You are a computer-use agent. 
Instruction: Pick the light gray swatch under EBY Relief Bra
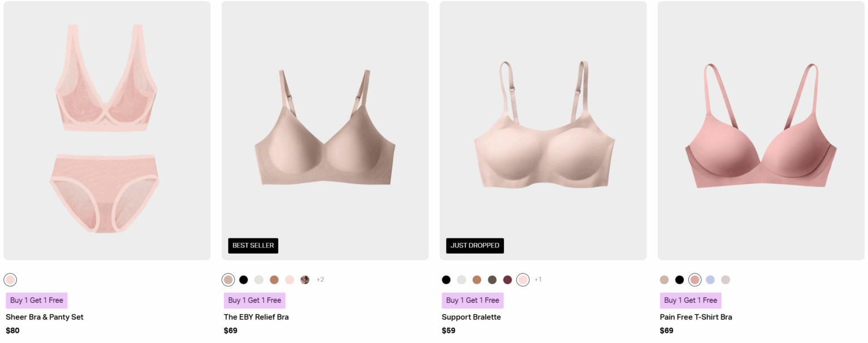pos(259,280)
